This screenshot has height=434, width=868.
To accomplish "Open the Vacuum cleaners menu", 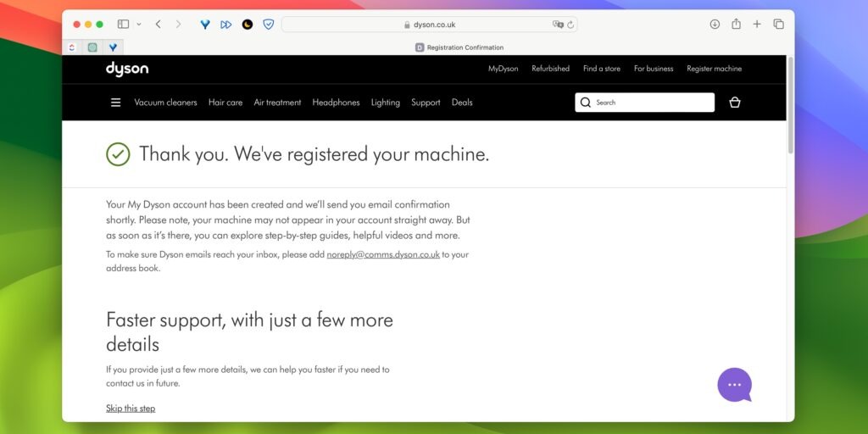I will coord(165,103).
